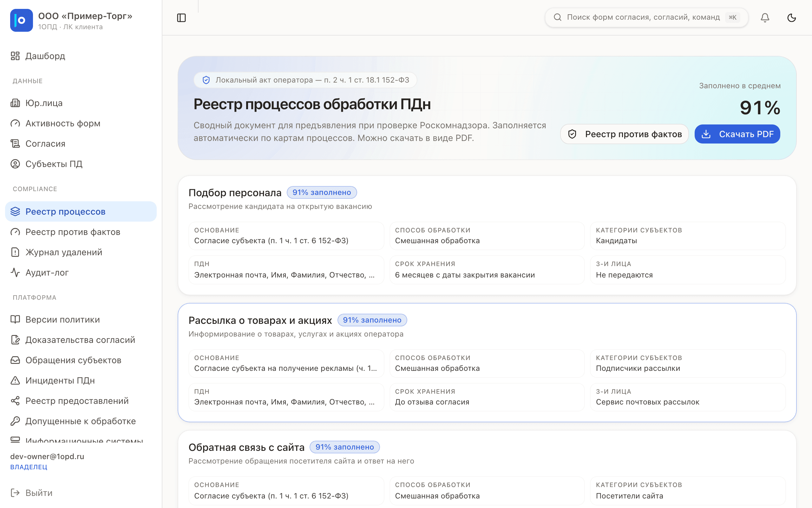The image size is (812, 508).
Task: Click the local act 152-ФЗ badge text
Action: [x=312, y=80]
